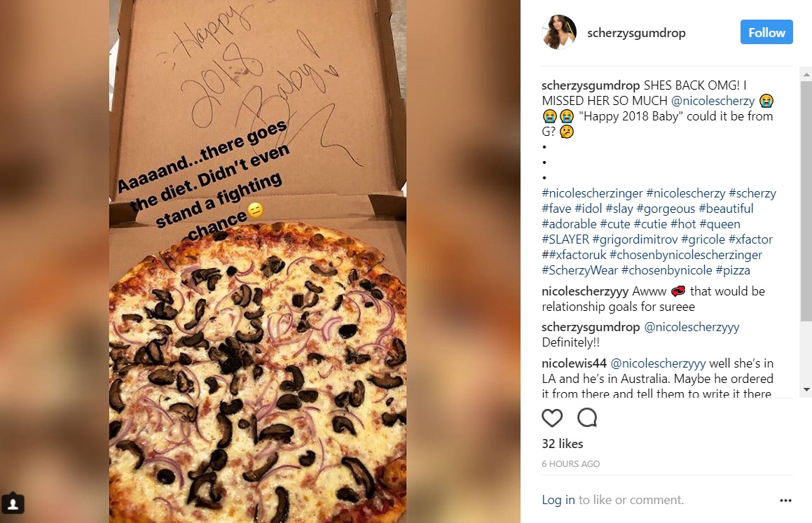Open the #grigordimitrov hashtag

tap(635, 239)
